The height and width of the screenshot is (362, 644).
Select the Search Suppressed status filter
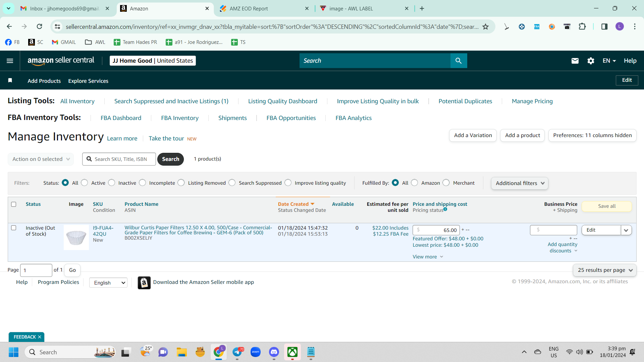pos(232,183)
